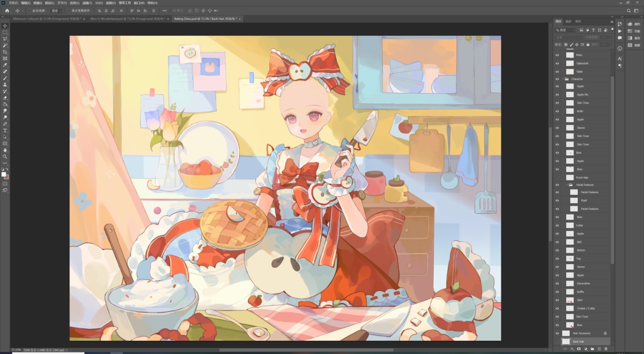Select the Clone Stamp tool
This screenshot has width=644, height=354.
[x=5, y=85]
